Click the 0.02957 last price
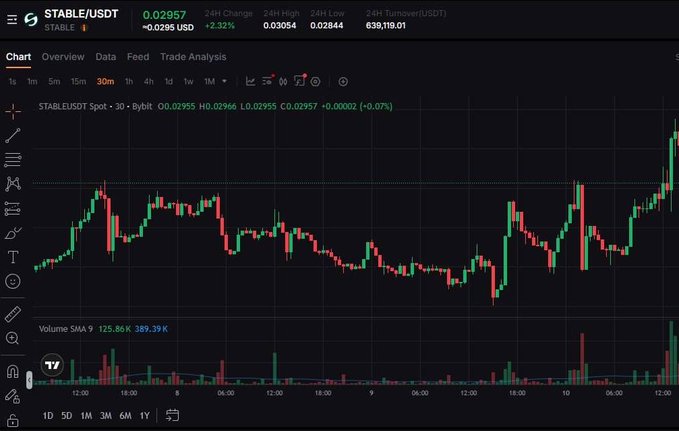Image resolution: width=679 pixels, height=431 pixels. click(164, 15)
